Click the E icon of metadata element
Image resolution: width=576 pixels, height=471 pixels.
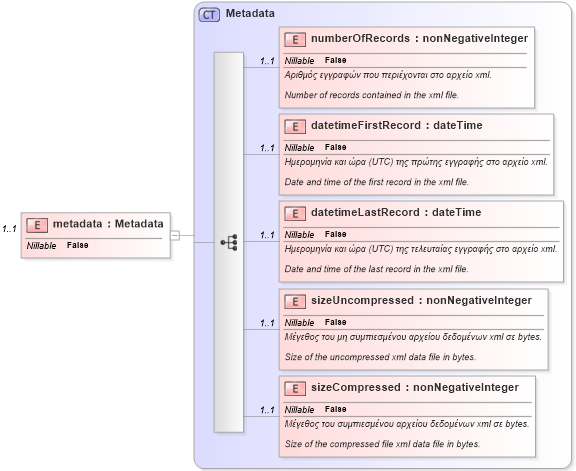(37, 225)
